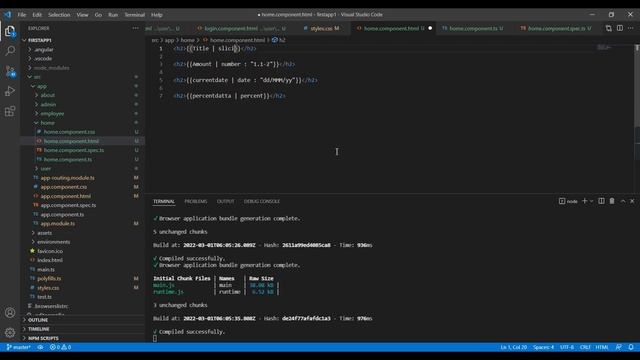Open the Run and Debug view icon
The image size is (640, 360).
(x=10, y=91)
